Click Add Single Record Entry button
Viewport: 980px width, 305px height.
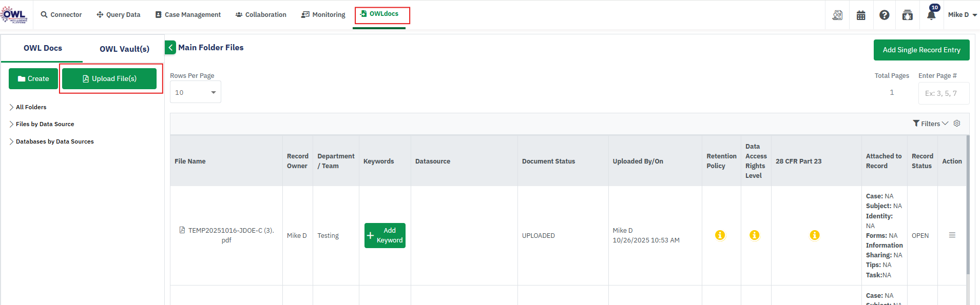click(921, 50)
